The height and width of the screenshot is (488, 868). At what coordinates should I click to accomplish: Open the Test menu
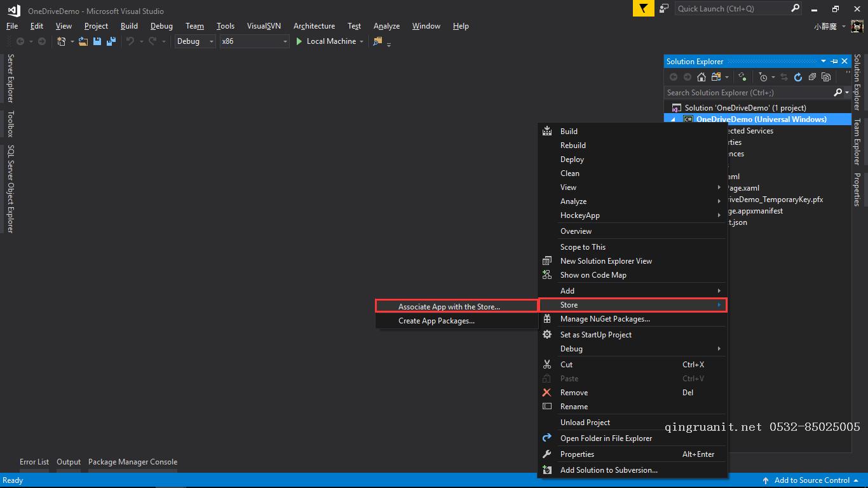click(x=354, y=26)
